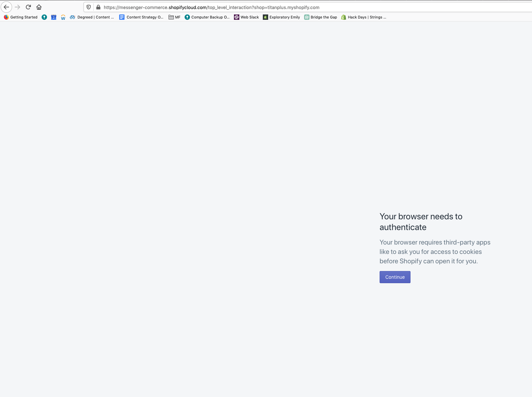Open the Degreed | Content bookmark
Screen dimensions: 532x397
tap(92, 17)
